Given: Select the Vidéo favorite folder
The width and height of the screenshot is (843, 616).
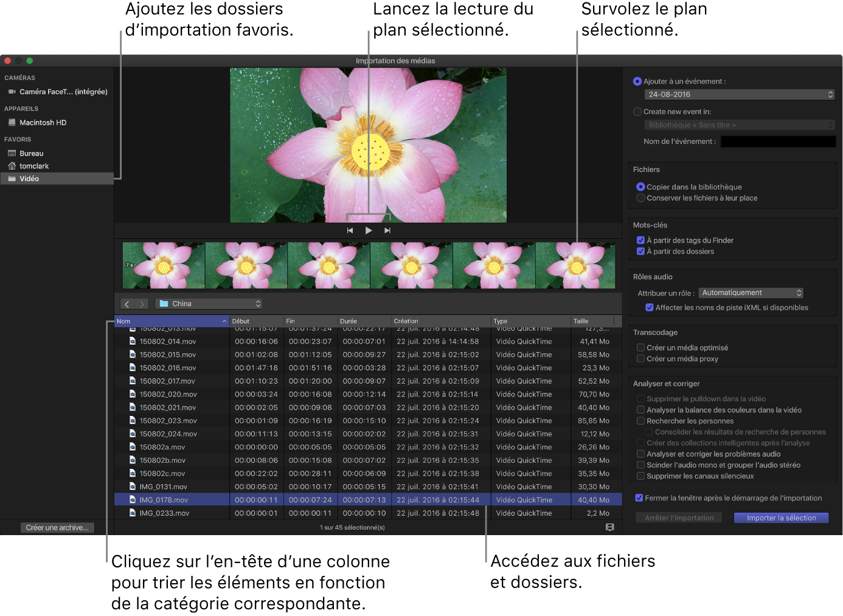Looking at the screenshot, I should point(29,178).
